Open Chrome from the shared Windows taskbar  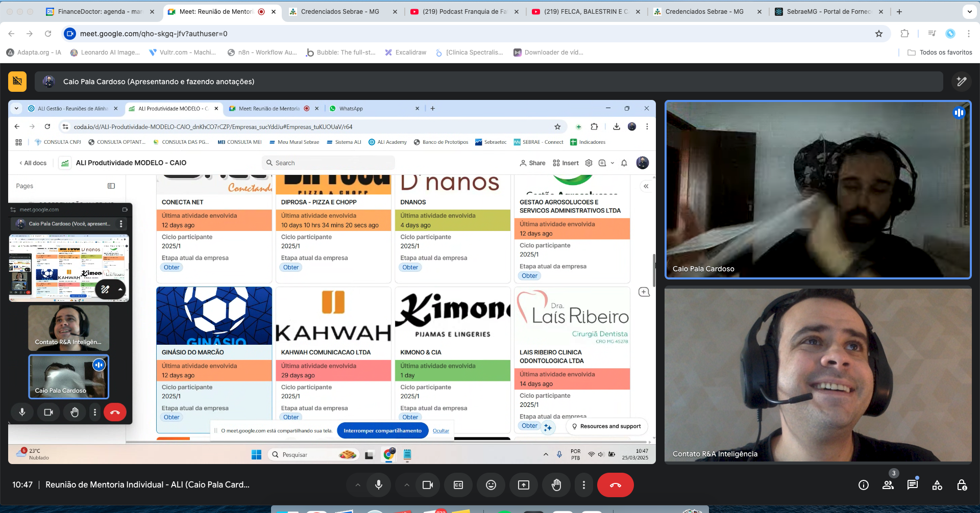(x=389, y=454)
